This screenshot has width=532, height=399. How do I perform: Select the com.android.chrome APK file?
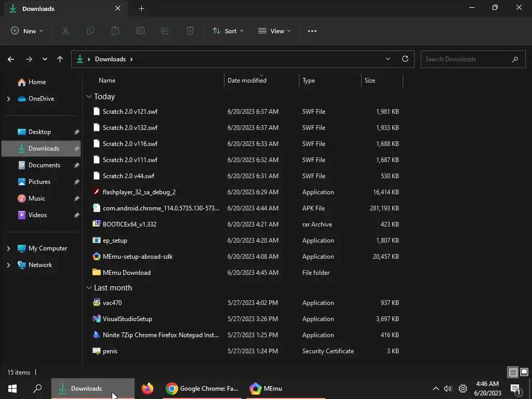click(x=246, y=208)
